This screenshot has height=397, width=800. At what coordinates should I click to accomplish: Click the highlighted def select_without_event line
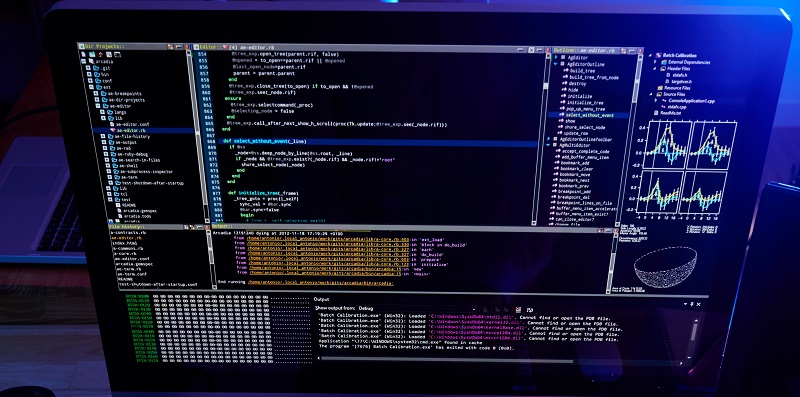(379, 141)
